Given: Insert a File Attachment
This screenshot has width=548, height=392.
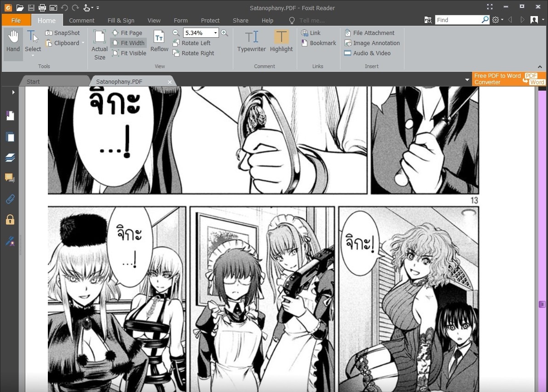Looking at the screenshot, I should click(369, 33).
